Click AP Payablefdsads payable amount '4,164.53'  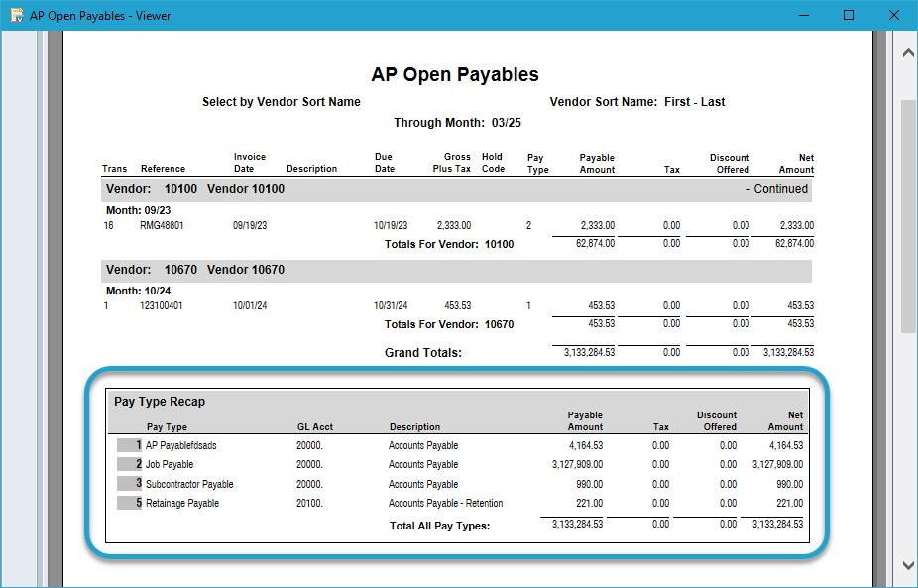coord(586,445)
